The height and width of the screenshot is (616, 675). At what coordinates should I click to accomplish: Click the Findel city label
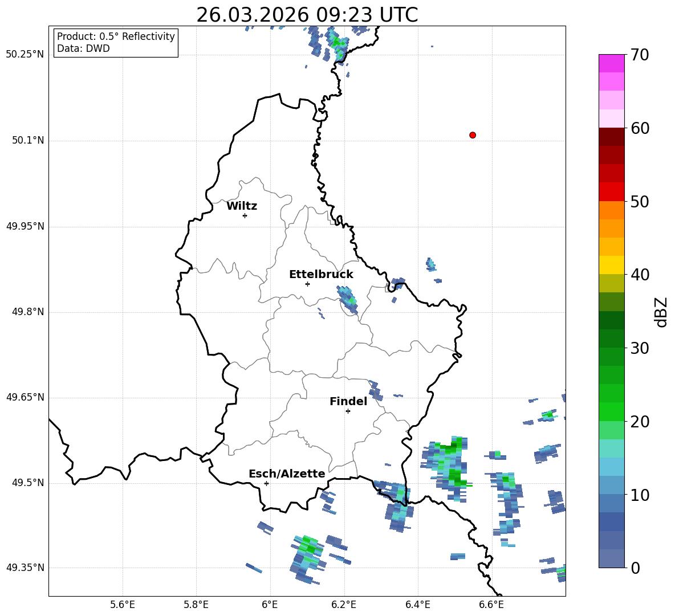click(348, 402)
